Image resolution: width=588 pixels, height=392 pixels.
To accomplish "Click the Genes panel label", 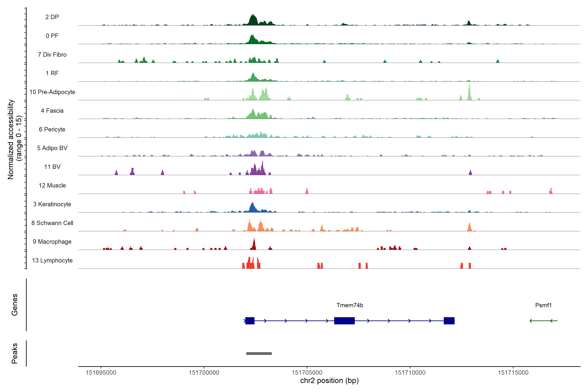I will [x=15, y=305].
